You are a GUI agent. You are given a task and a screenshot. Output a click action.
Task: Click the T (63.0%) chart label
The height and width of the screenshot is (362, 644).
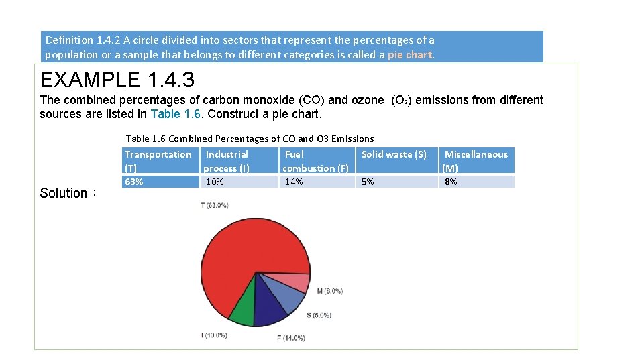[x=215, y=205]
